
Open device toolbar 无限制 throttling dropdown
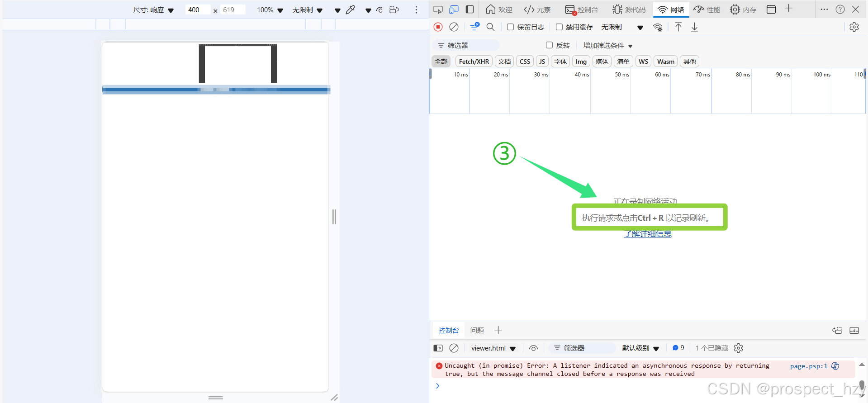point(308,10)
